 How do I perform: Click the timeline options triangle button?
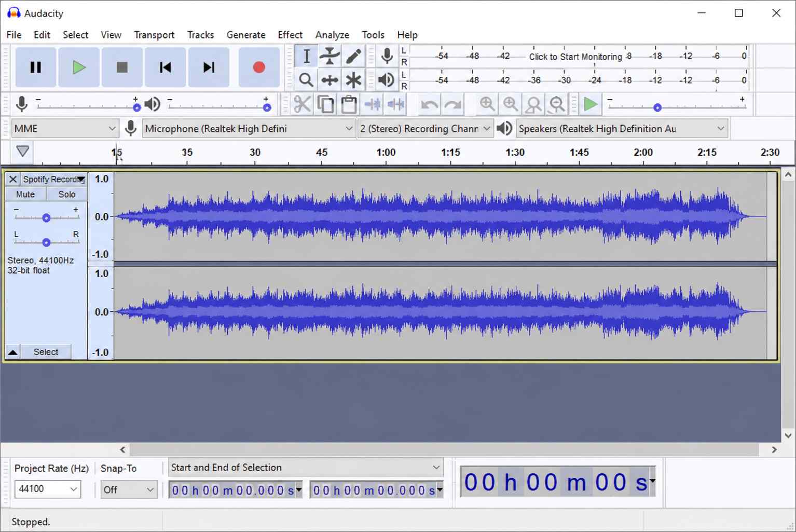pos(22,152)
